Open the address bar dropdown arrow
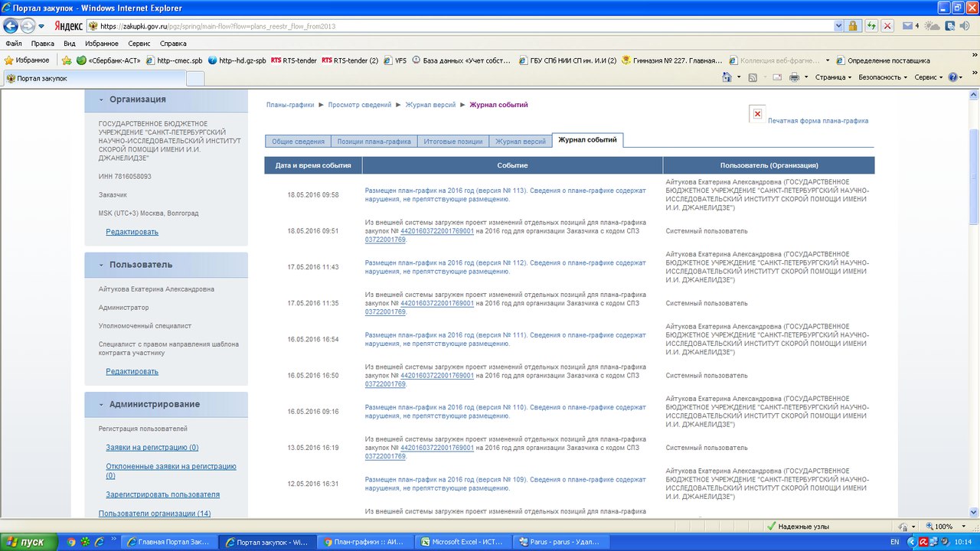980x551 pixels. coord(838,26)
